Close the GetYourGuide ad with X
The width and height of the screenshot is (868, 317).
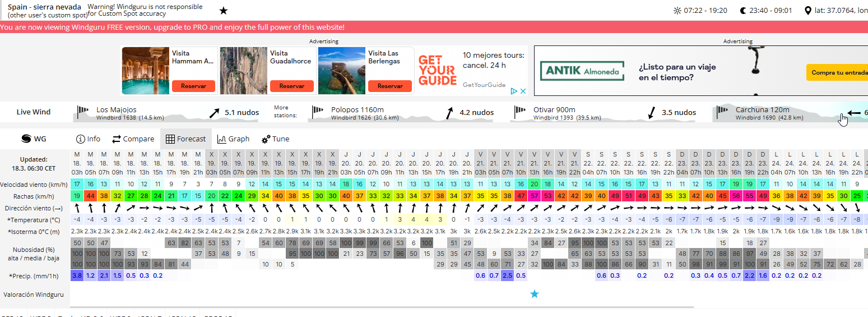pos(522,91)
